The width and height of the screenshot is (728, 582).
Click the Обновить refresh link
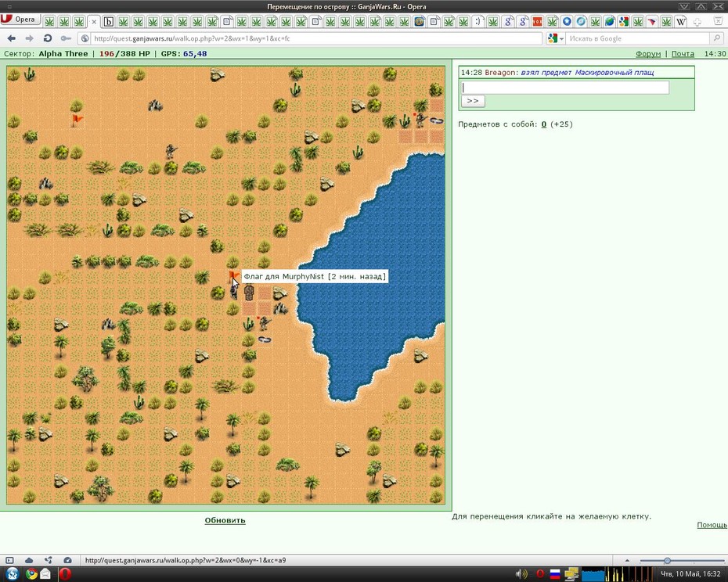(x=225, y=520)
